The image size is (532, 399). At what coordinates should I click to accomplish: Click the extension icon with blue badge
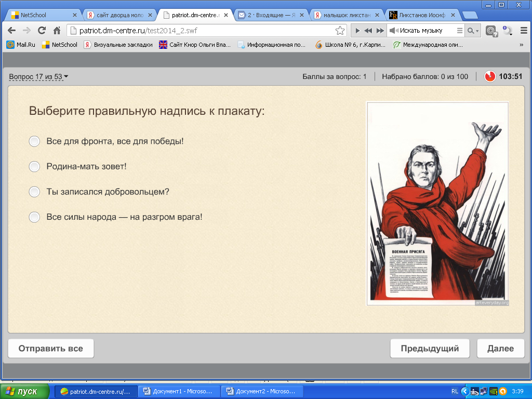[x=507, y=31]
